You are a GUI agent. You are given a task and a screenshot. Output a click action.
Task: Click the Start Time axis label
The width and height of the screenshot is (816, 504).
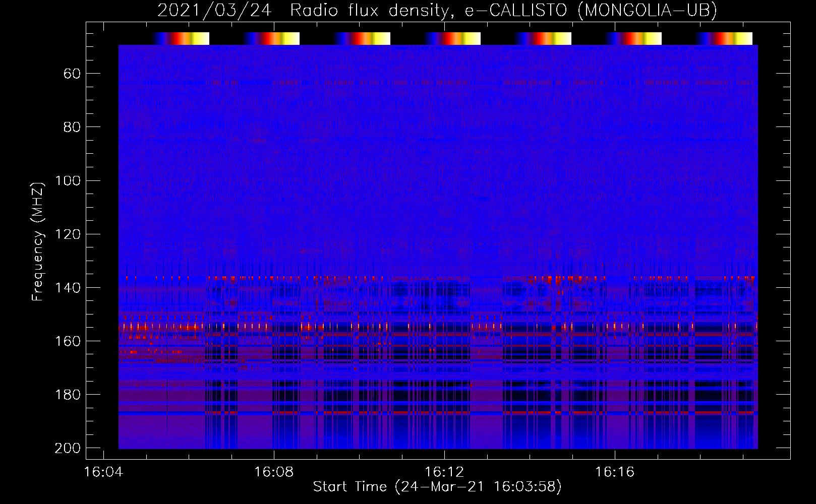point(437,486)
